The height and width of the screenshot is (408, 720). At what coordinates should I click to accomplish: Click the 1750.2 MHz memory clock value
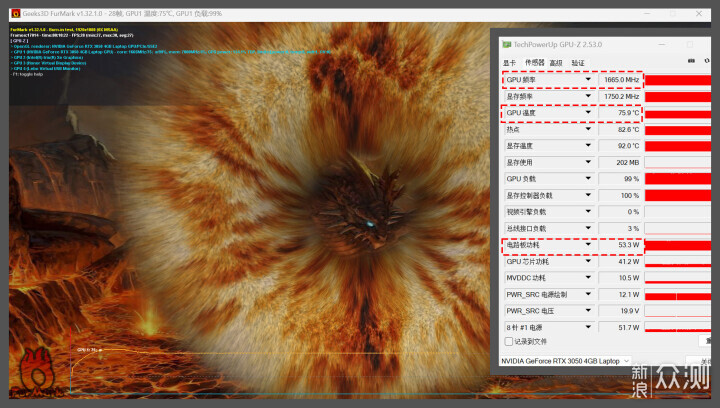(620, 96)
